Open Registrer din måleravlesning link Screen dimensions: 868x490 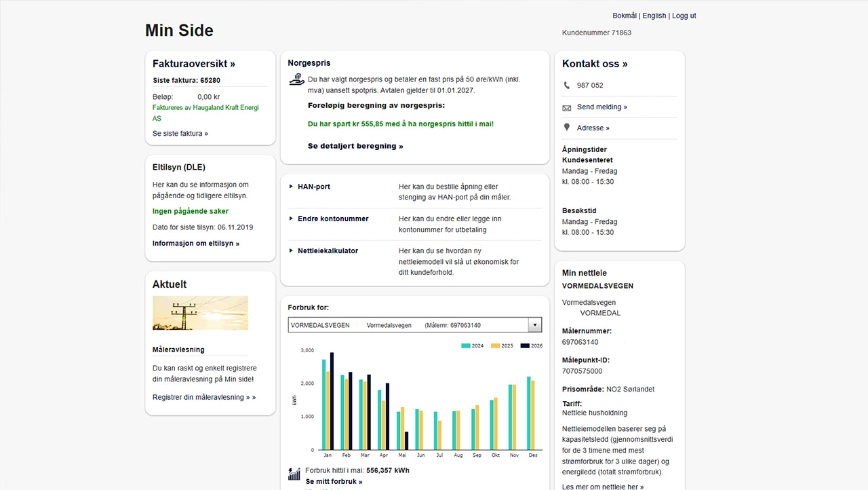[204, 398]
